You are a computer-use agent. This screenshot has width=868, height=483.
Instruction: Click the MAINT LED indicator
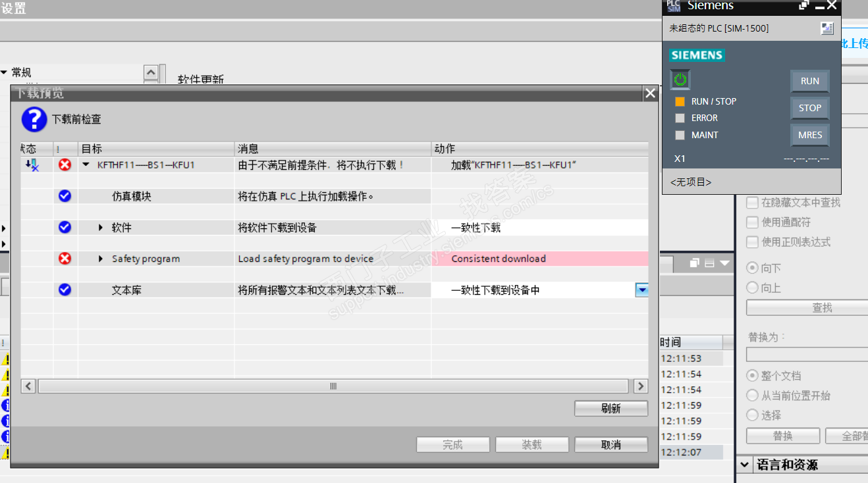(680, 135)
